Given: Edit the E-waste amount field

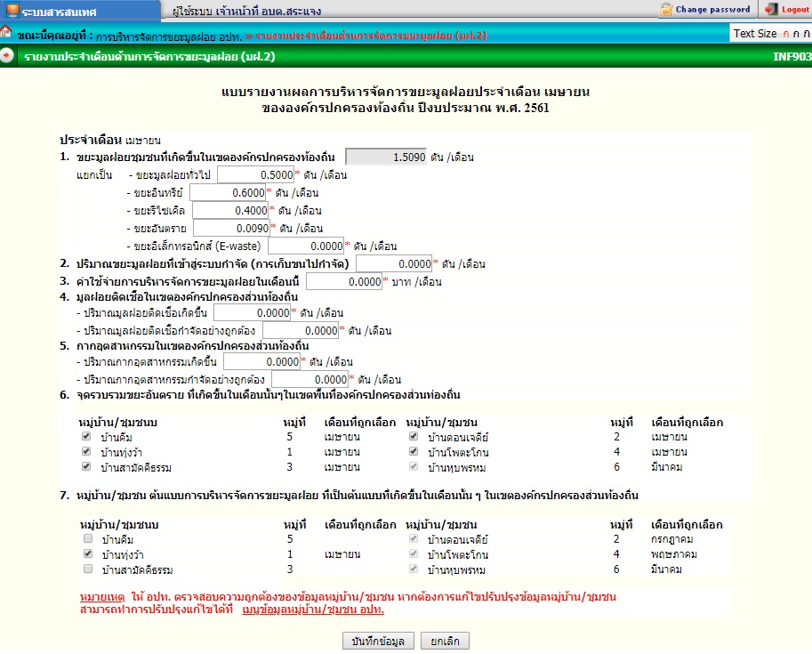Looking at the screenshot, I should point(306,246).
